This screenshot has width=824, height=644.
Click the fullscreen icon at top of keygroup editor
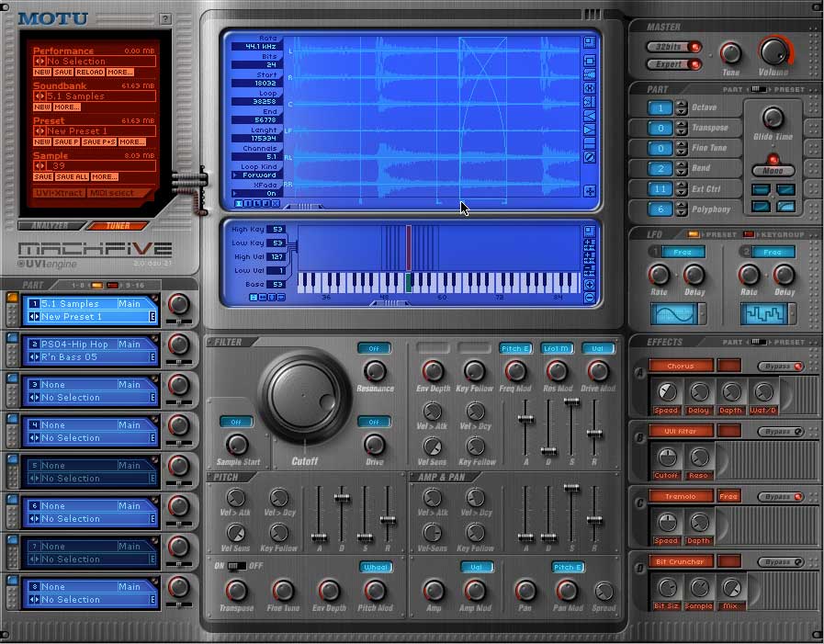pos(589,231)
